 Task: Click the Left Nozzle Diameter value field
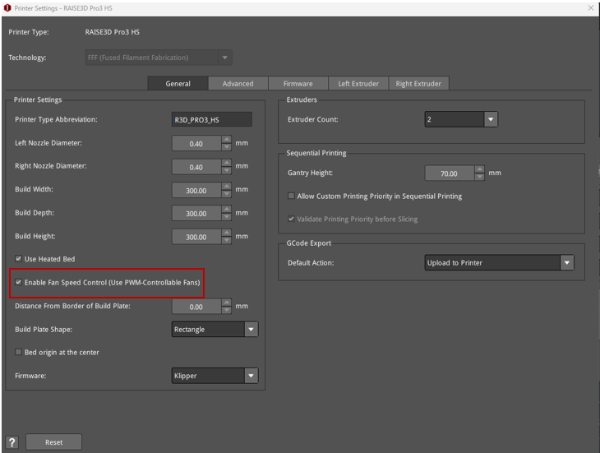point(196,144)
